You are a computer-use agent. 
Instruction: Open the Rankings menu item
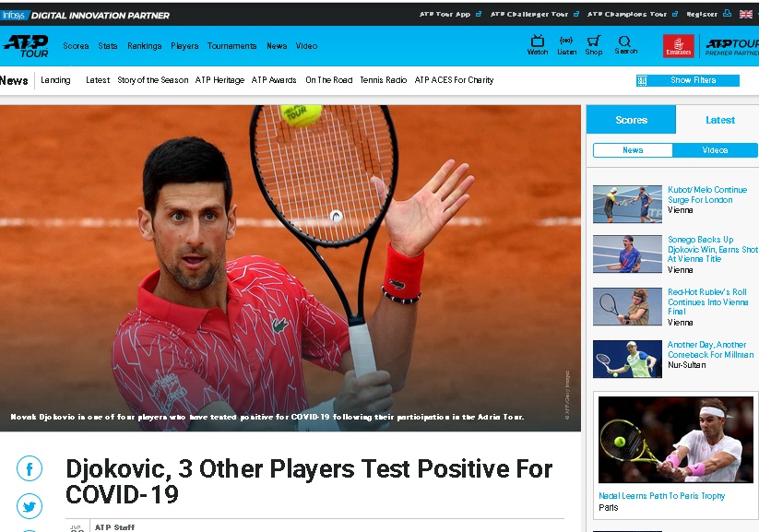144,46
